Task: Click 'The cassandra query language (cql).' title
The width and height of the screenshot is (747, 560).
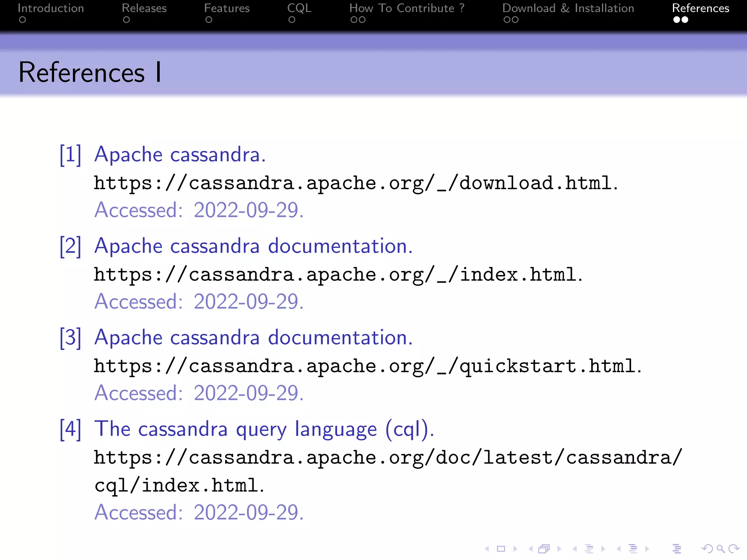Action: click(x=264, y=429)
